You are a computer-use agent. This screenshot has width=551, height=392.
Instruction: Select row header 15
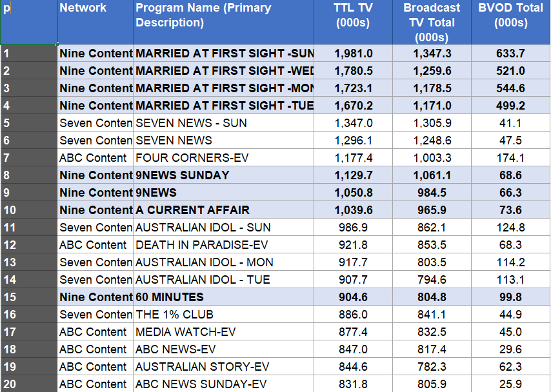pyautogui.click(x=28, y=297)
